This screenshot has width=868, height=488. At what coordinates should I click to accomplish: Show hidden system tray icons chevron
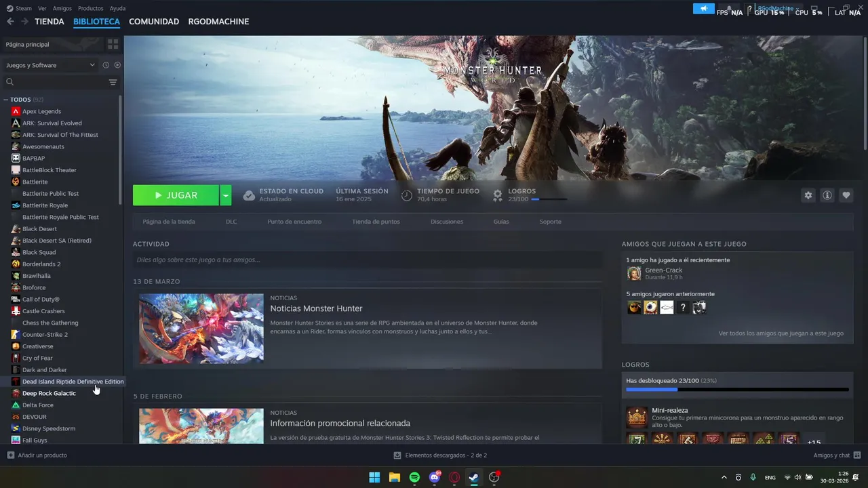pyautogui.click(x=724, y=477)
